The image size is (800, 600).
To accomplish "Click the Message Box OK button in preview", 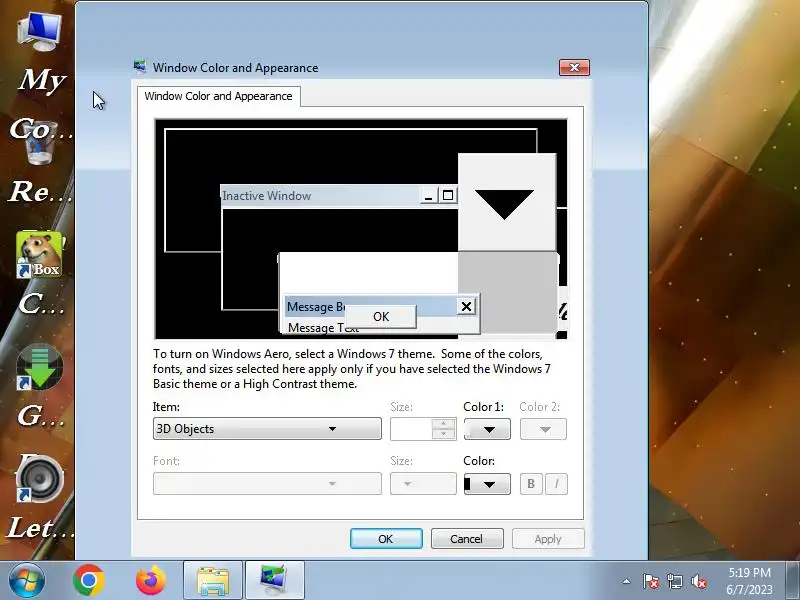I will 381,316.
